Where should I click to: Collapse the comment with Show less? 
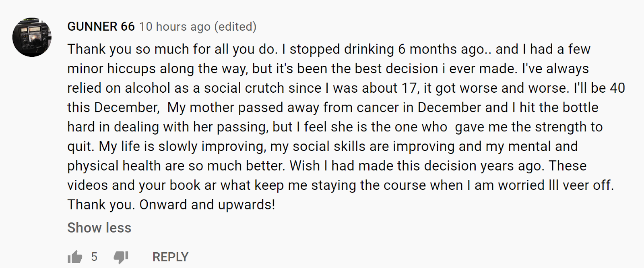[x=99, y=228]
